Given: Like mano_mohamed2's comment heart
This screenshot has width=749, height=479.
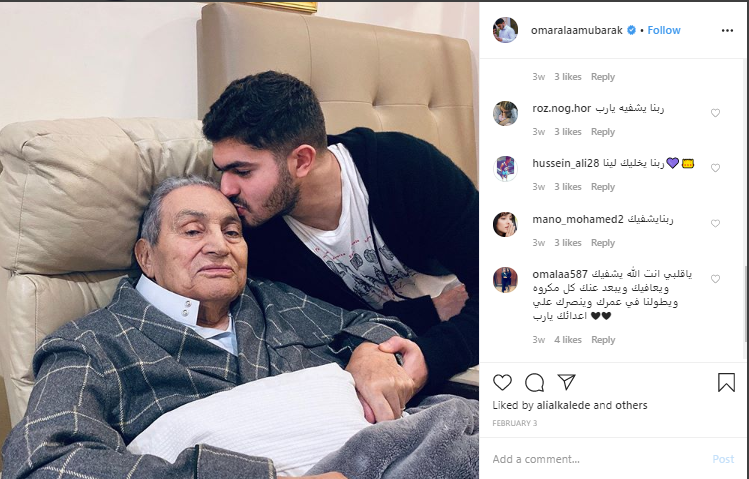Looking at the screenshot, I should point(715,224).
